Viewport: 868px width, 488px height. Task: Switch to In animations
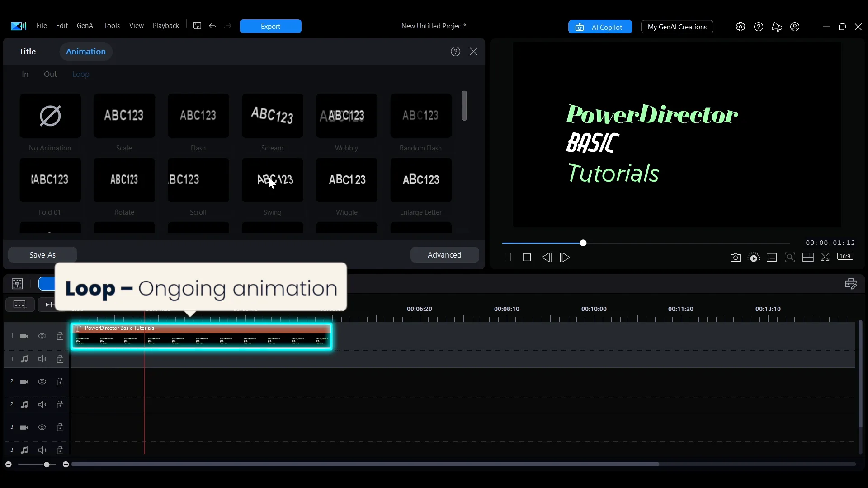point(25,74)
